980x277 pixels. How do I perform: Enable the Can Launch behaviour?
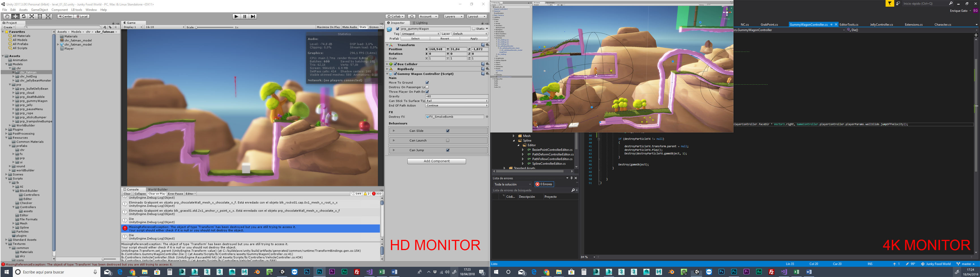click(448, 141)
